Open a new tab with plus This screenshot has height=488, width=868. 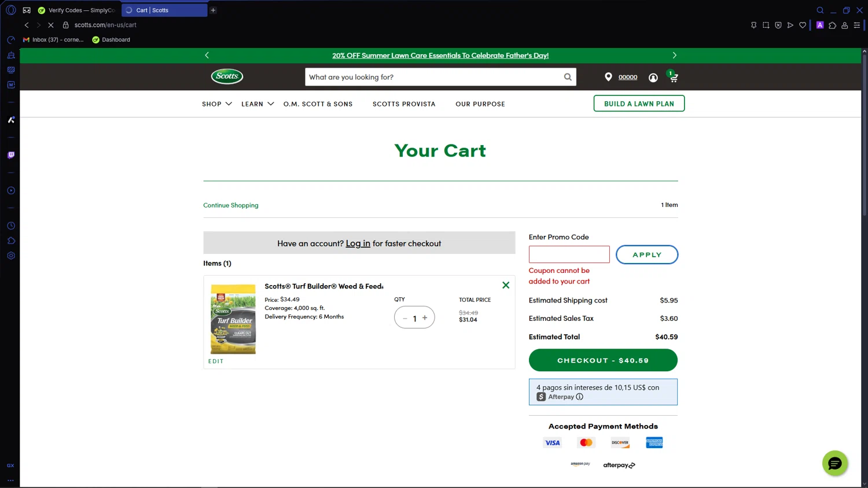tap(213, 10)
